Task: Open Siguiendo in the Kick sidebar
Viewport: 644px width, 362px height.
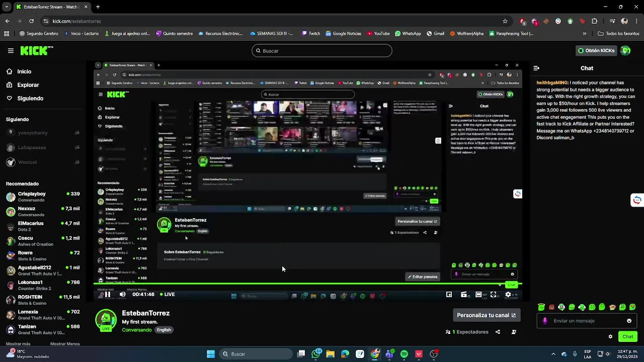Action: [25, 98]
